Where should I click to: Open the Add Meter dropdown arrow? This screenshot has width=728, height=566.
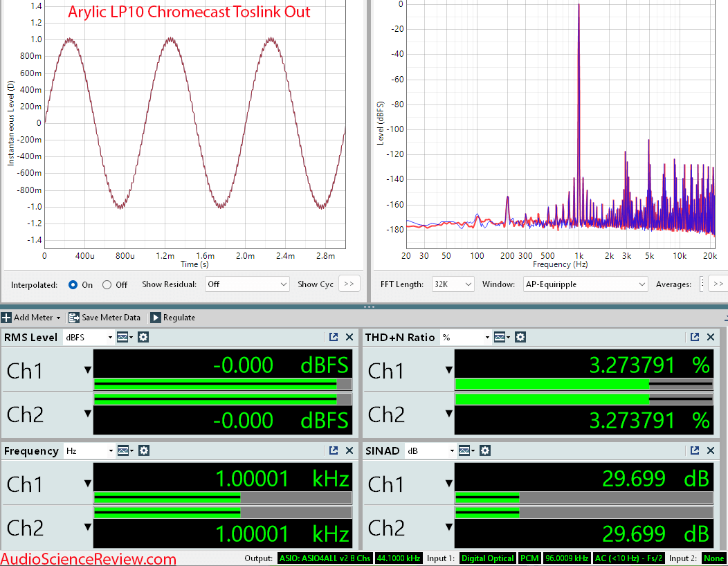coord(59,318)
